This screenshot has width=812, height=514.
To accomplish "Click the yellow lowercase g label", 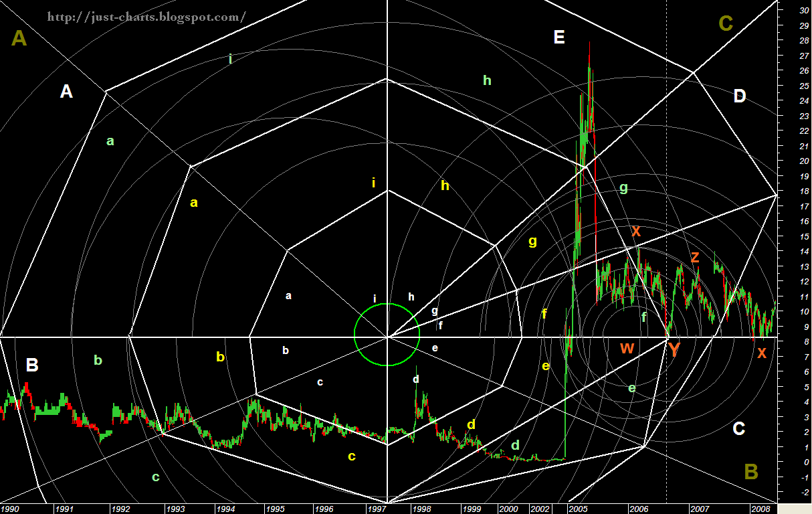I will coord(532,242).
